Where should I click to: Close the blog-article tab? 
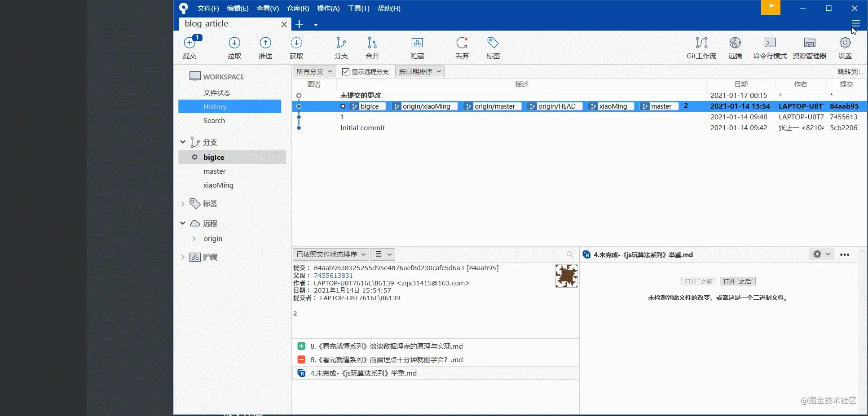tap(284, 24)
